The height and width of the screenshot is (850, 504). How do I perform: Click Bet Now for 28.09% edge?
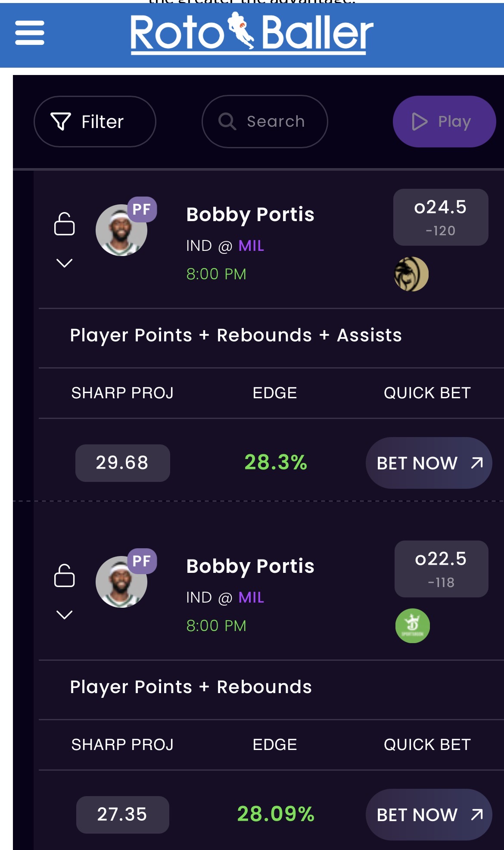point(429,815)
